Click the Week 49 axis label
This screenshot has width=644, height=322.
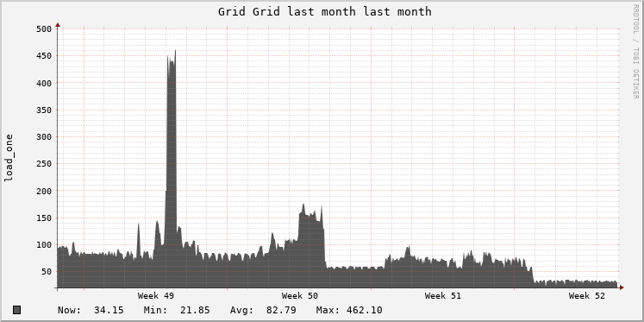[156, 296]
